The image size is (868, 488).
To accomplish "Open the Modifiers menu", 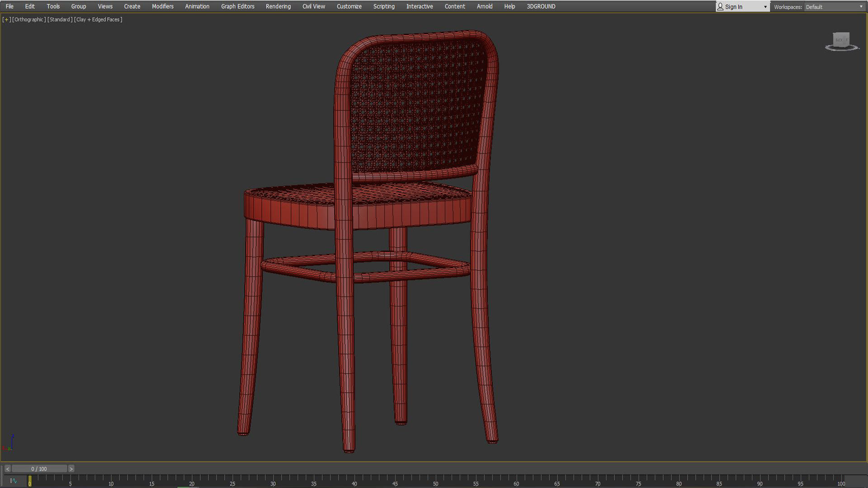I will click(163, 6).
